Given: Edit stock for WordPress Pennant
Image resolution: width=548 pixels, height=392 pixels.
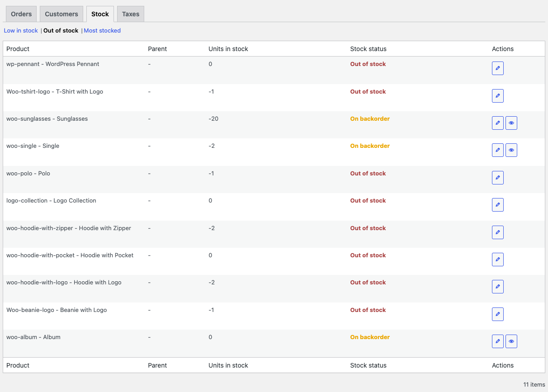Looking at the screenshot, I should point(497,68).
